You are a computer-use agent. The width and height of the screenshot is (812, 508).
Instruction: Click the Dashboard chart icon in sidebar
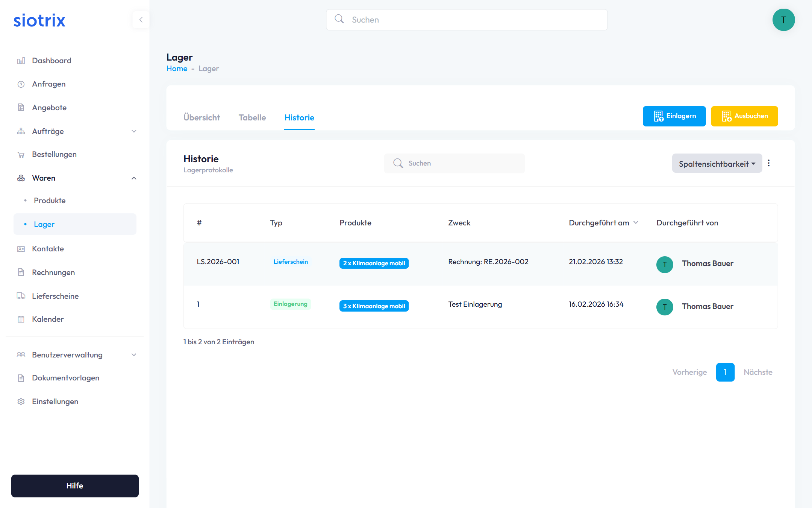[x=21, y=61]
